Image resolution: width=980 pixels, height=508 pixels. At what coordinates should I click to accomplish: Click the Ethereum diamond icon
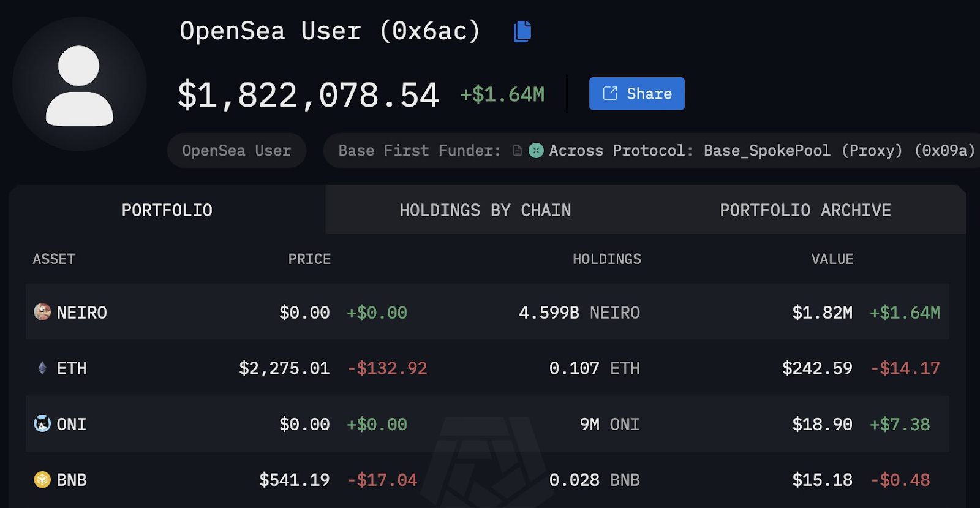(42, 368)
